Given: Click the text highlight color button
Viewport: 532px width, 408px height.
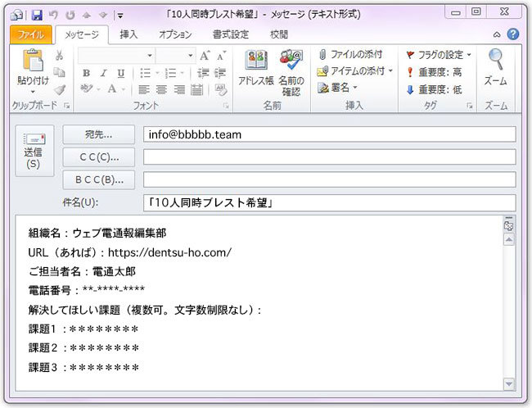Looking at the screenshot, I should [x=87, y=89].
